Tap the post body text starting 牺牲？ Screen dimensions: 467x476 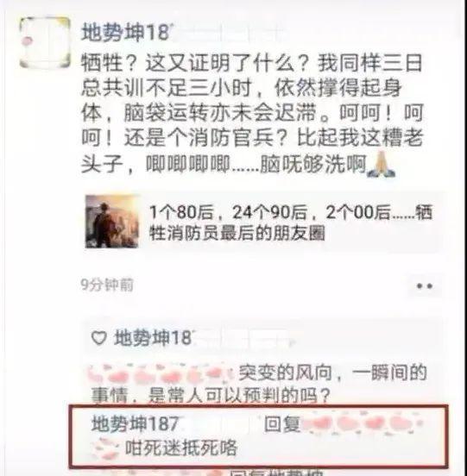coord(252,114)
